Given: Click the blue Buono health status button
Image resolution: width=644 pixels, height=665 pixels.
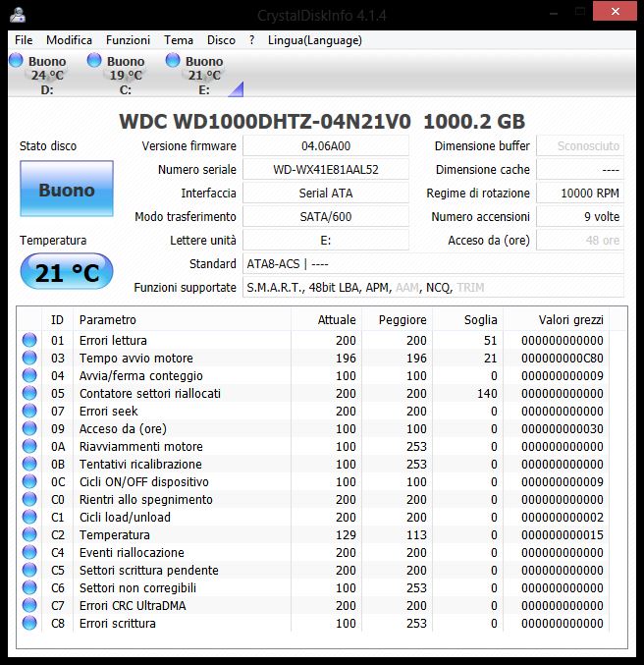Looking at the screenshot, I should 67,189.
